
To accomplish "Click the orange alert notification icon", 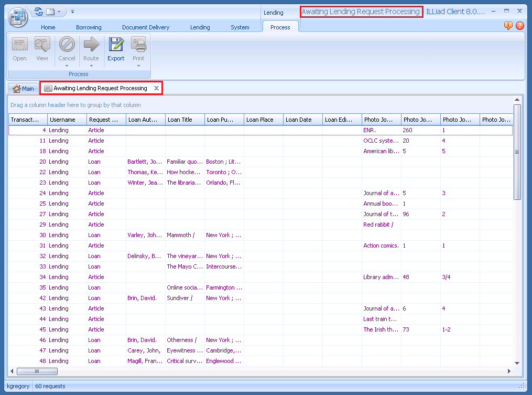I will coord(508,26).
